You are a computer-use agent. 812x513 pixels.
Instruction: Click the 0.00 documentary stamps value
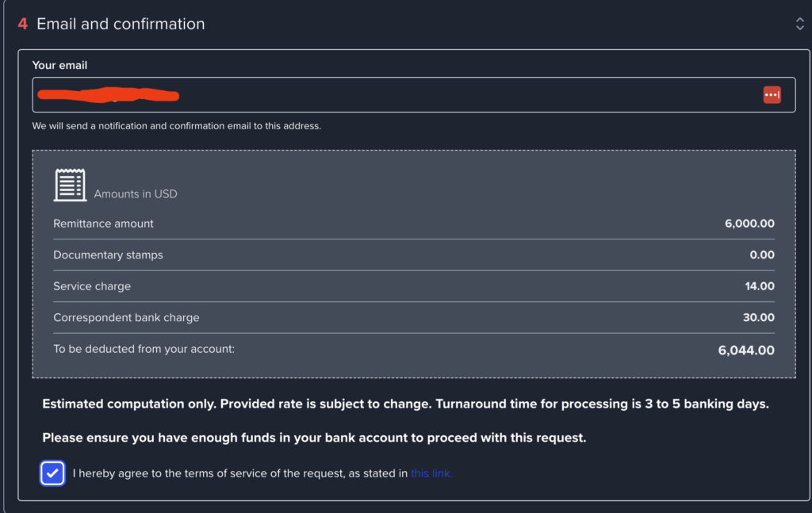click(x=761, y=255)
